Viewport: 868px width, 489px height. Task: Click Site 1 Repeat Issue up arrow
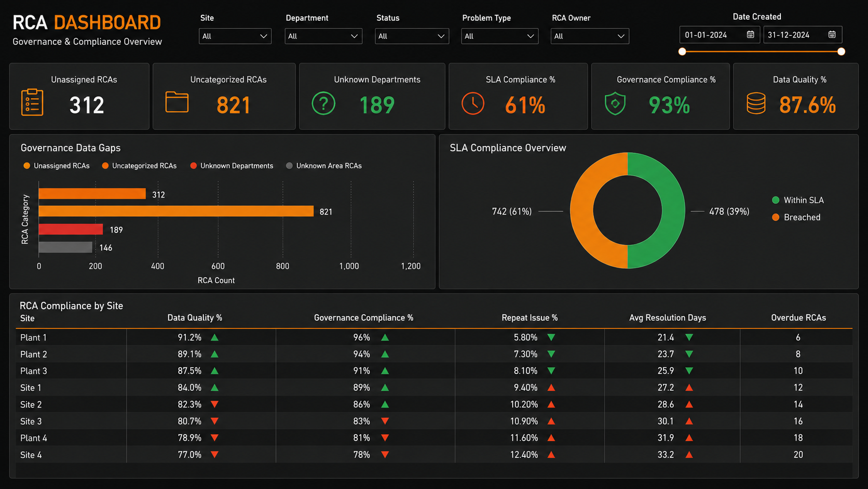click(551, 388)
